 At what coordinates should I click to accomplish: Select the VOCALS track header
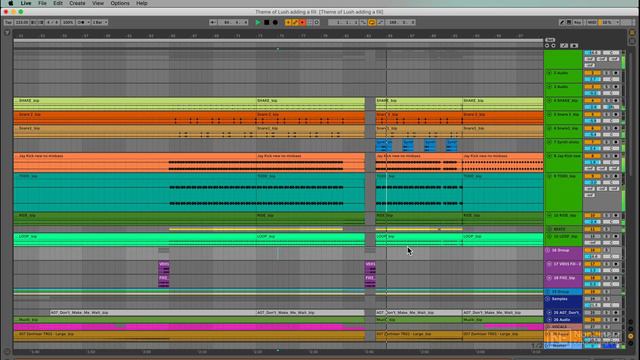click(562, 327)
